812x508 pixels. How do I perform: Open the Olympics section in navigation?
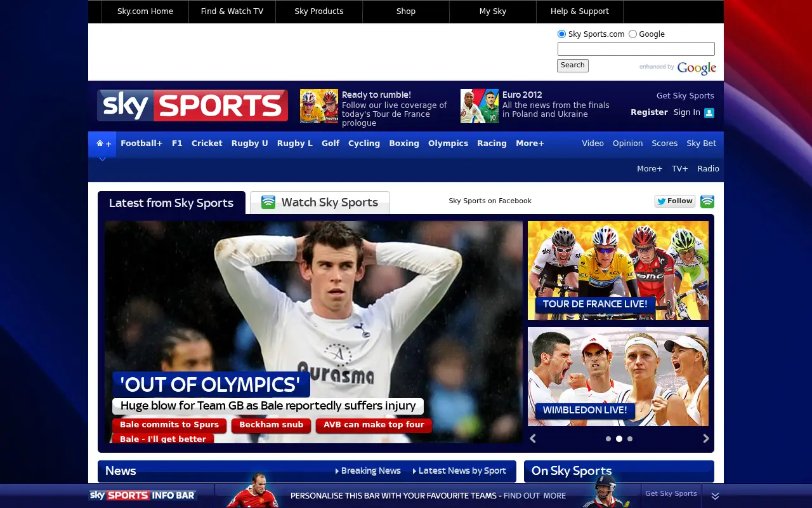[449, 144]
